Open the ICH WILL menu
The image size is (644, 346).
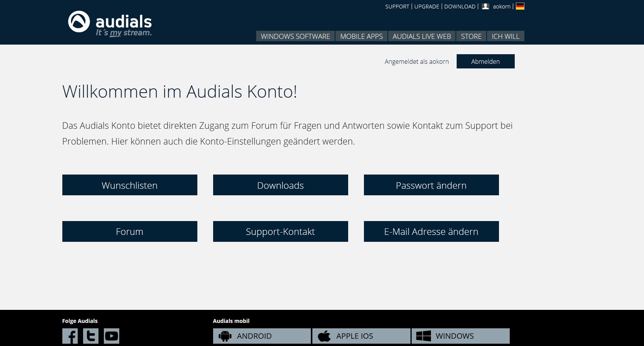click(506, 36)
